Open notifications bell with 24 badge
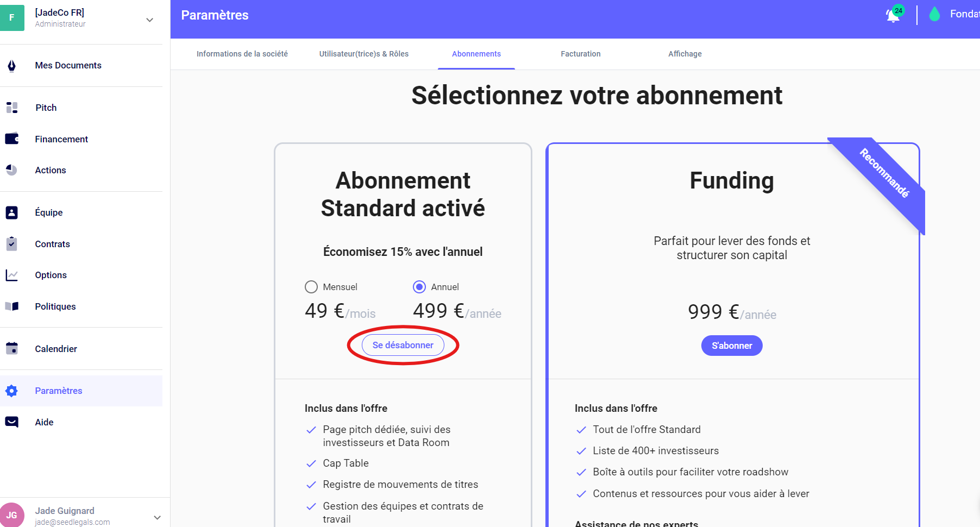Image resolution: width=980 pixels, height=527 pixels. point(893,15)
